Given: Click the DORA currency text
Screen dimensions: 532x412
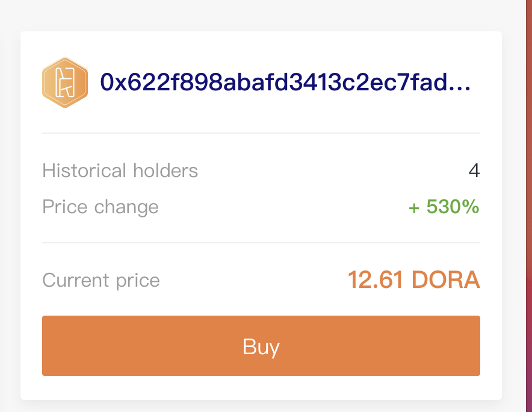Looking at the screenshot, I should click(445, 280).
